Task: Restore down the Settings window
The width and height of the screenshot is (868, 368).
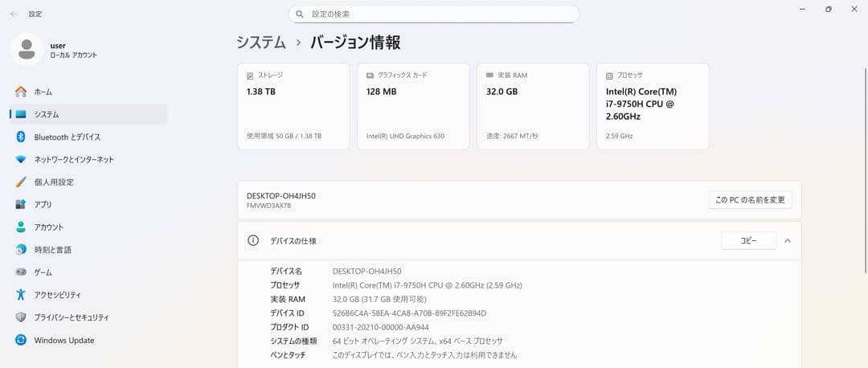Action: click(828, 10)
